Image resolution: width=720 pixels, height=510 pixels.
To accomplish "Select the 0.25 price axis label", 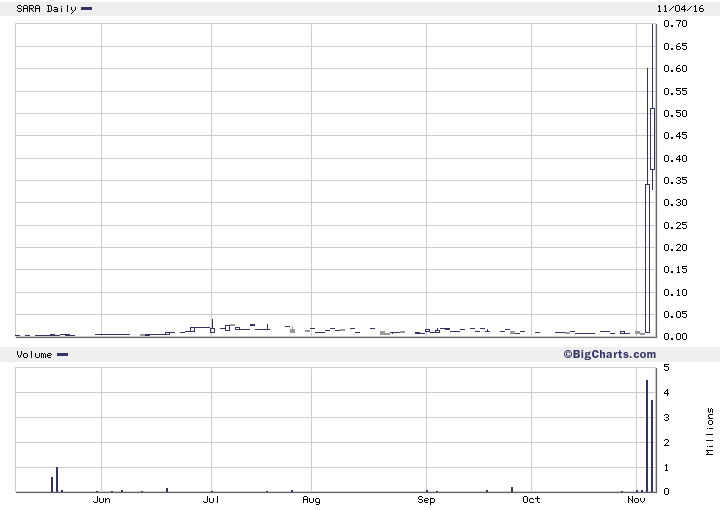I will pyautogui.click(x=675, y=225).
